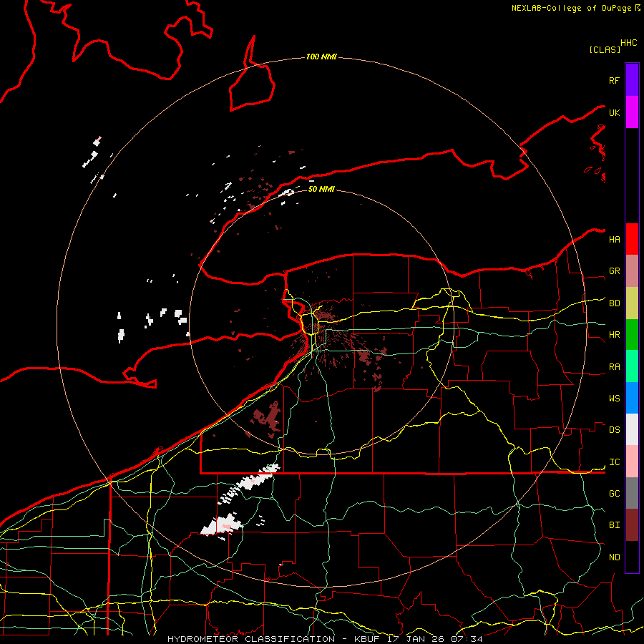Click the GC gray legend swatch
Viewport: 644px width, 644px height.
(632, 493)
